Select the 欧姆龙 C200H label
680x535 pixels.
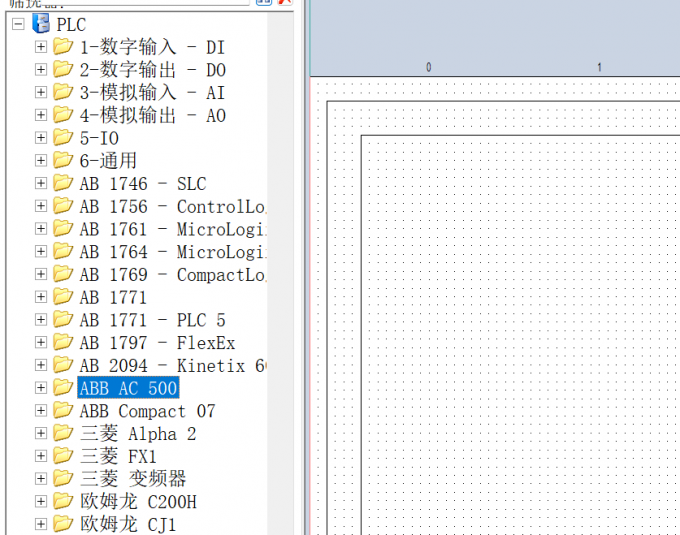138,502
